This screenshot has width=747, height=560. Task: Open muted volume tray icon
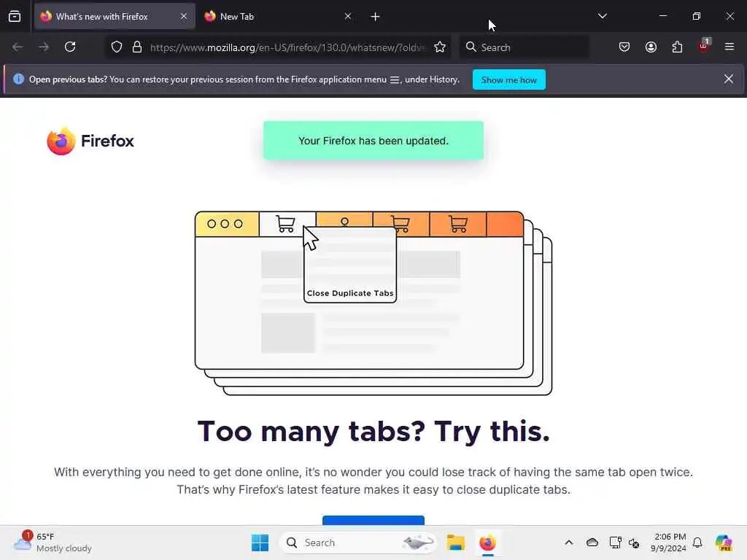[x=634, y=542]
